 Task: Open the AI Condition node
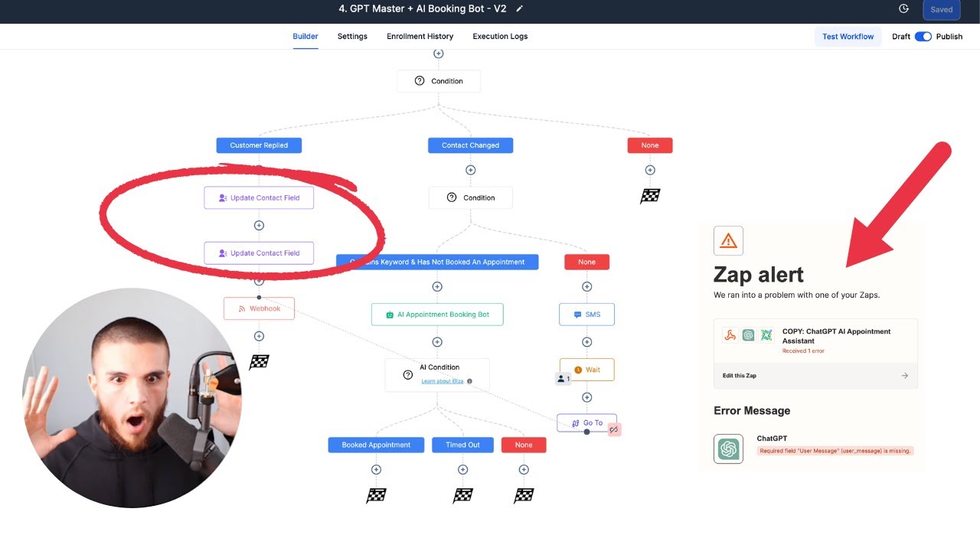pos(437,375)
